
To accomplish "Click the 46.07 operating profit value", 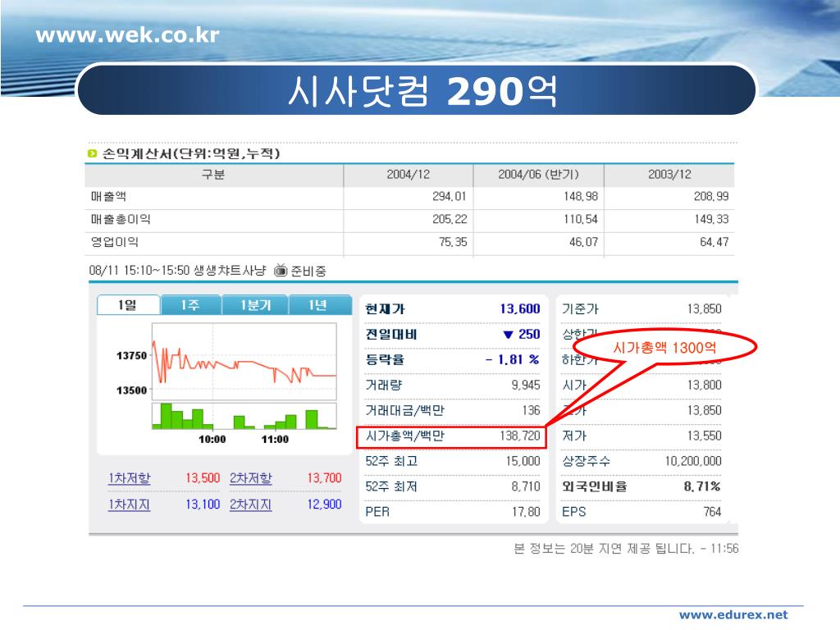I will pos(583,242).
